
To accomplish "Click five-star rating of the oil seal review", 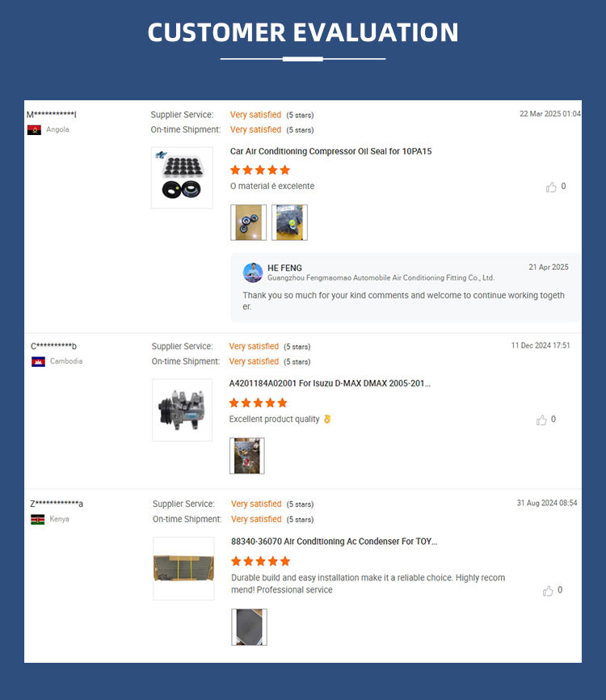I will 260,170.
